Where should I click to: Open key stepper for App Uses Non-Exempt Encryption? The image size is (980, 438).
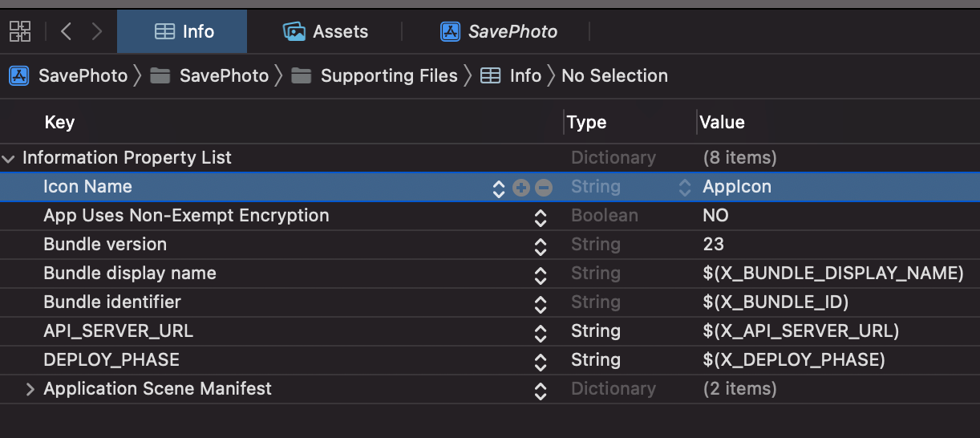541,217
